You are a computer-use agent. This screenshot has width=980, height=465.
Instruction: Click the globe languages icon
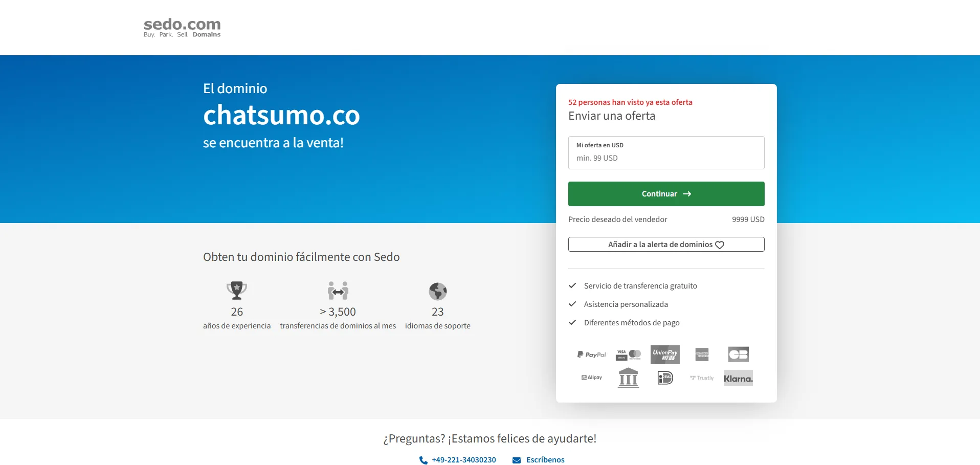click(438, 291)
